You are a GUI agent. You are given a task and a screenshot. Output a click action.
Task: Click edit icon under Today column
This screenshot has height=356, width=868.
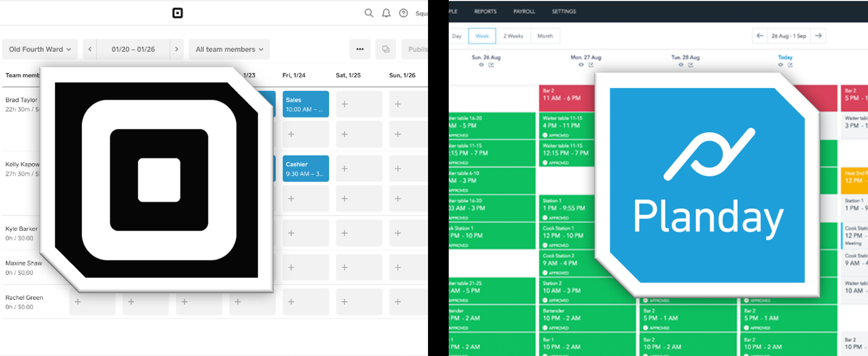point(790,65)
